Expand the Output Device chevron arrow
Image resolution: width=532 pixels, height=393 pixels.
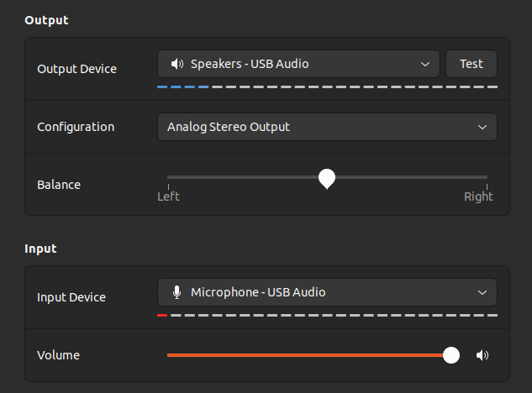pyautogui.click(x=425, y=64)
